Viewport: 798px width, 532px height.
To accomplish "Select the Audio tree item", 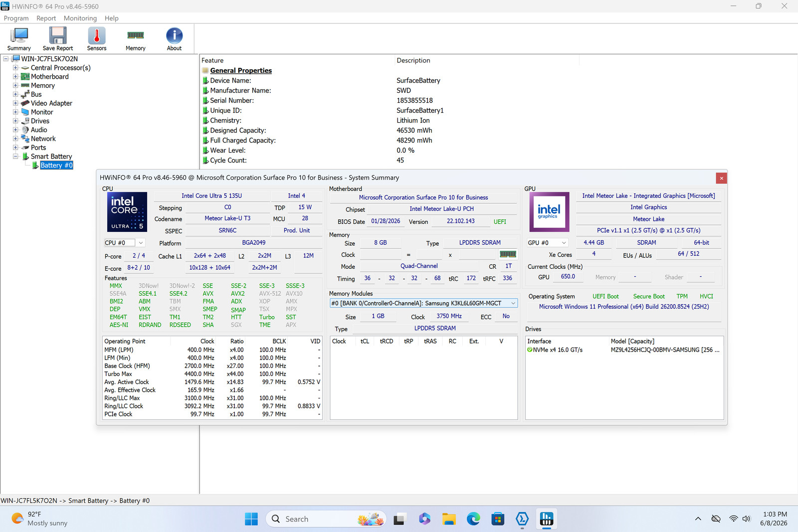I will [39, 130].
